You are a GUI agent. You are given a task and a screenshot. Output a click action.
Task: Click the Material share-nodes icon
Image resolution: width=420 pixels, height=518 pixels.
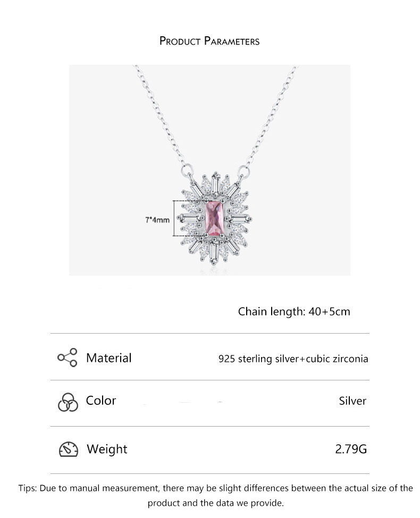pyautogui.click(x=68, y=358)
